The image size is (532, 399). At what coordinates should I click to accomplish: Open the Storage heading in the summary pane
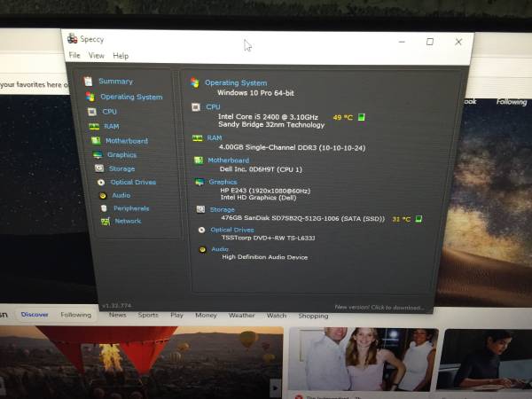pyautogui.click(x=223, y=210)
